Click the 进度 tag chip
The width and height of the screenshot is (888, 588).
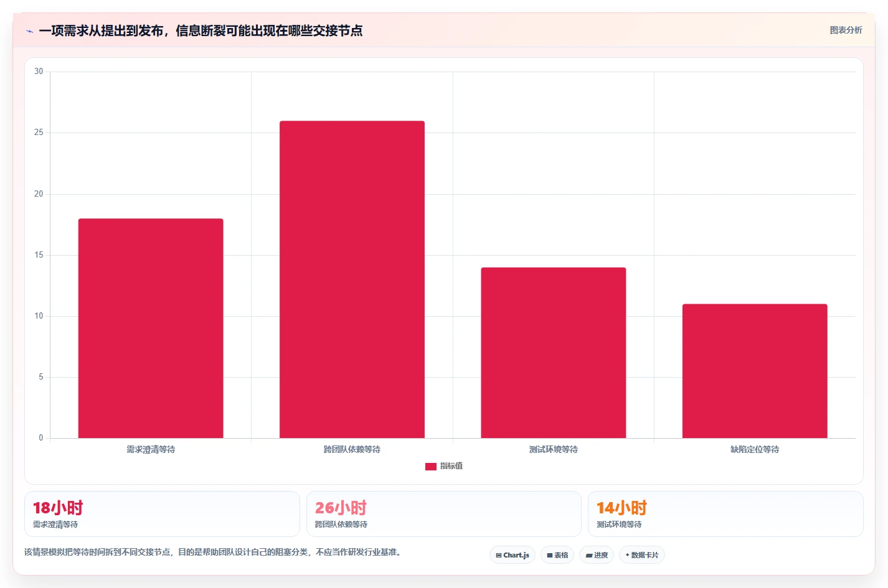click(597, 555)
